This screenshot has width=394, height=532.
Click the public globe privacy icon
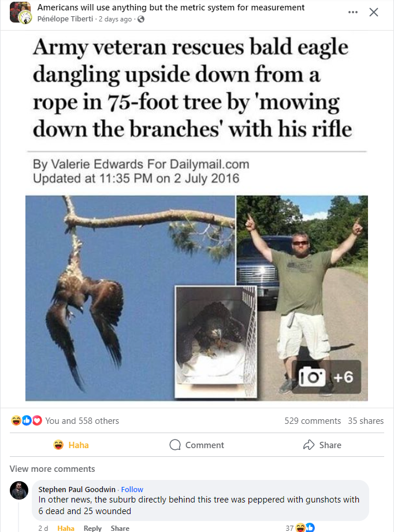click(x=141, y=19)
